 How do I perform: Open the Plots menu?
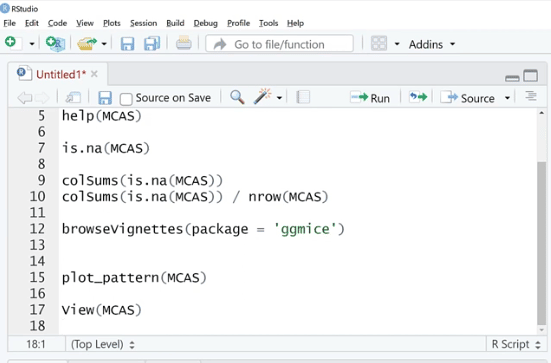[112, 23]
